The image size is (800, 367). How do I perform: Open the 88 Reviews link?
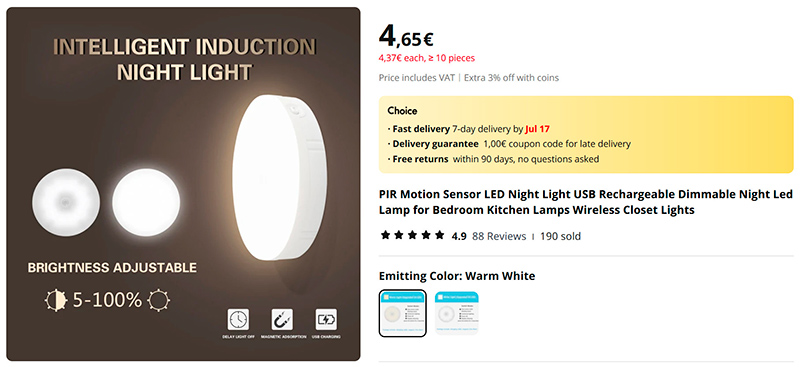pyautogui.click(x=499, y=236)
